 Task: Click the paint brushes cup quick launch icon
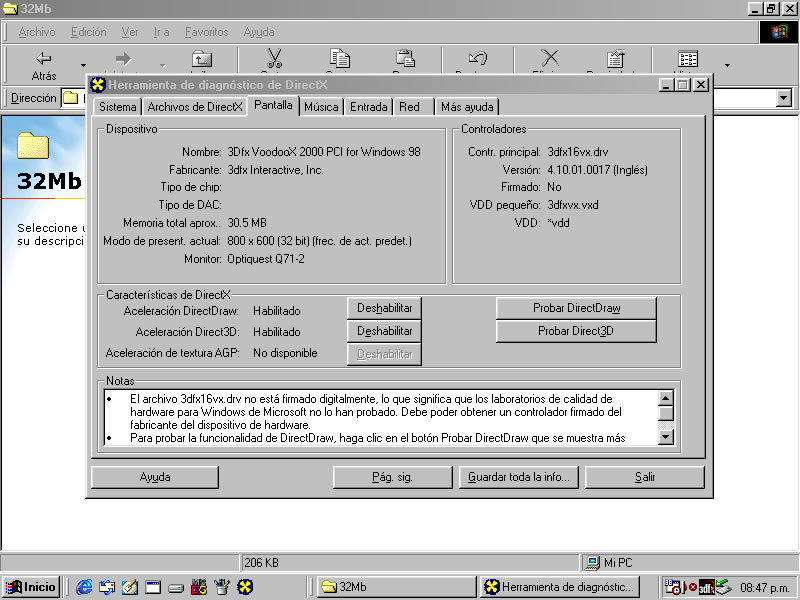(x=222, y=587)
